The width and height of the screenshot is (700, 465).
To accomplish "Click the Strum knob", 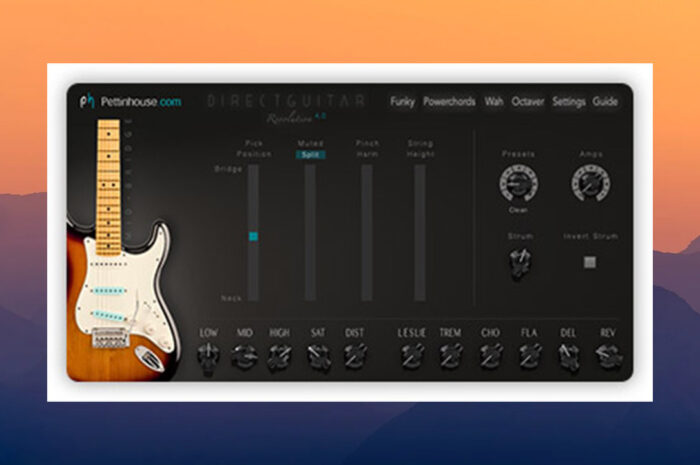I will coord(520,263).
